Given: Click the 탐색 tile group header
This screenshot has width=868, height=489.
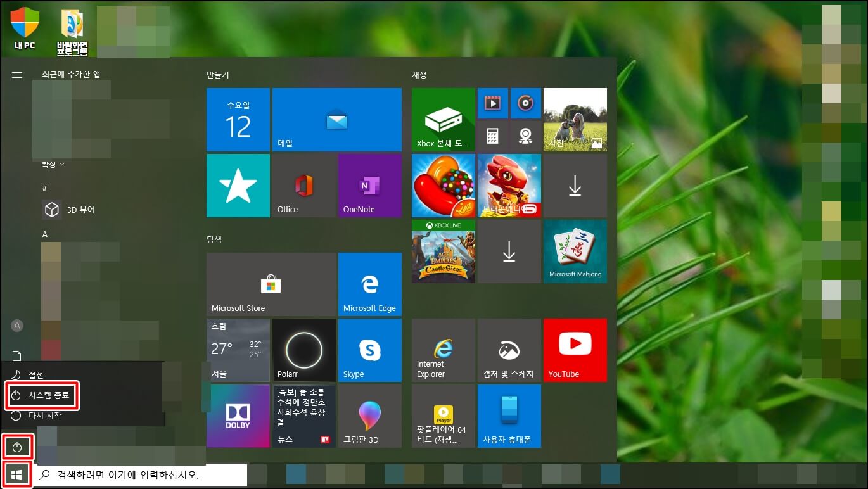Looking at the screenshot, I should coord(214,239).
